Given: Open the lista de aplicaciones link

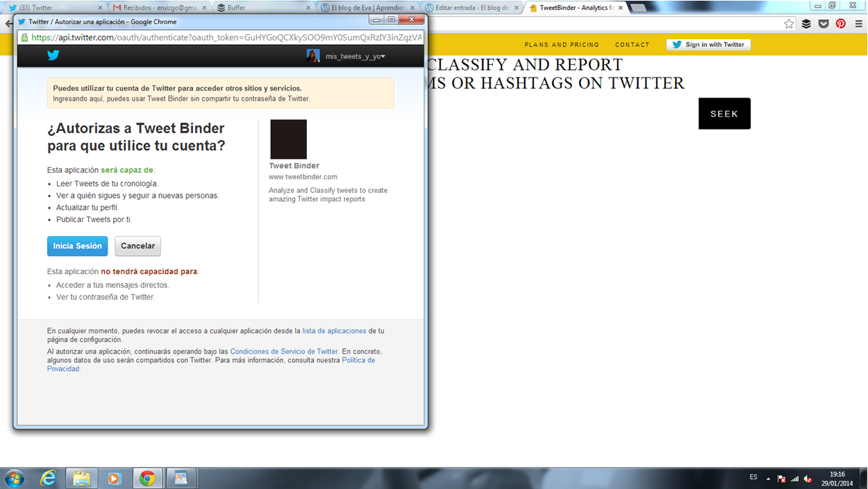Looking at the screenshot, I should coord(334,331).
